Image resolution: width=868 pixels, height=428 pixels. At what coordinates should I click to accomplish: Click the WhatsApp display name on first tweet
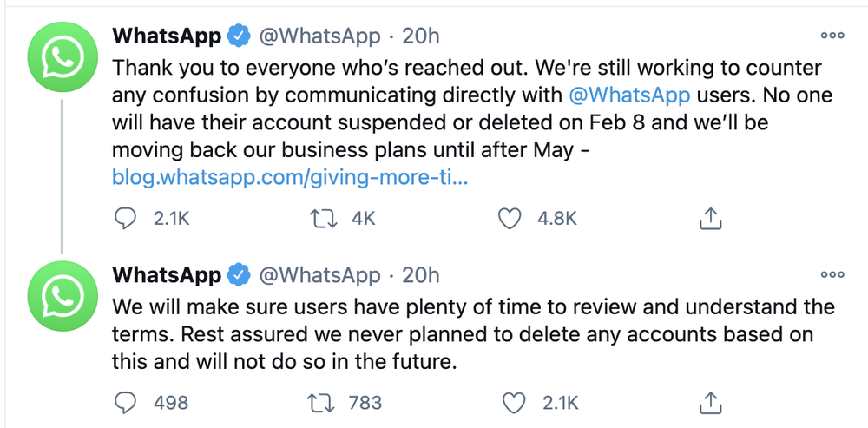click(167, 36)
